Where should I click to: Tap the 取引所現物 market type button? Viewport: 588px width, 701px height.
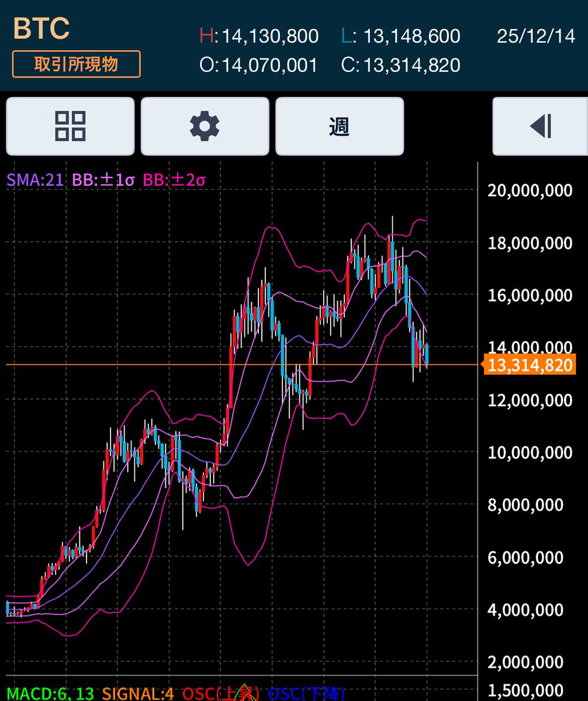coord(76,64)
